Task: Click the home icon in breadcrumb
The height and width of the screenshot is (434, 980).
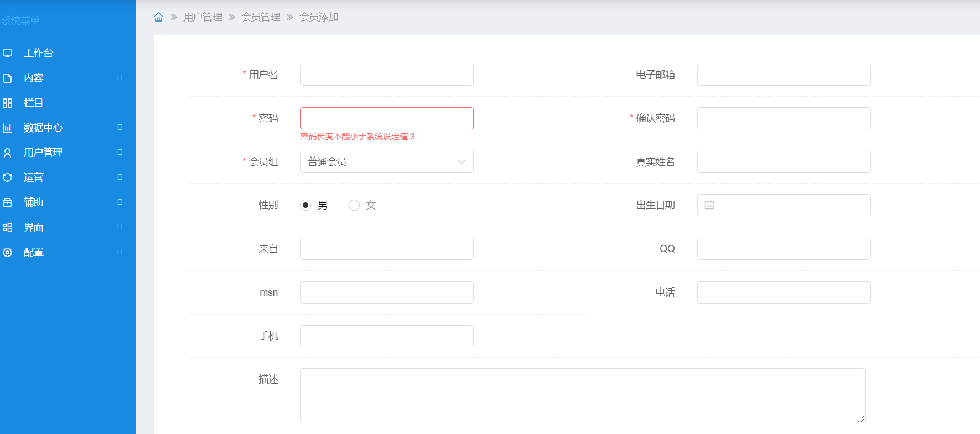Action: (x=159, y=17)
